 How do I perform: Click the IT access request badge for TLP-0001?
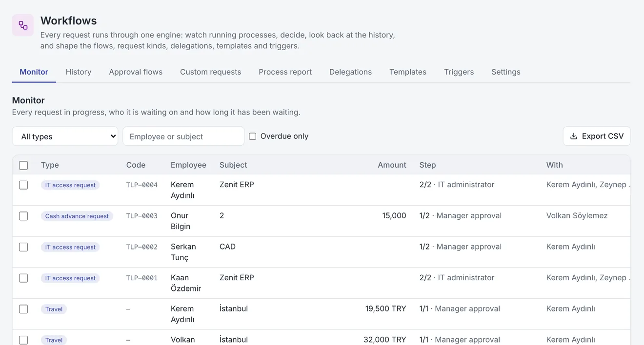click(x=70, y=278)
